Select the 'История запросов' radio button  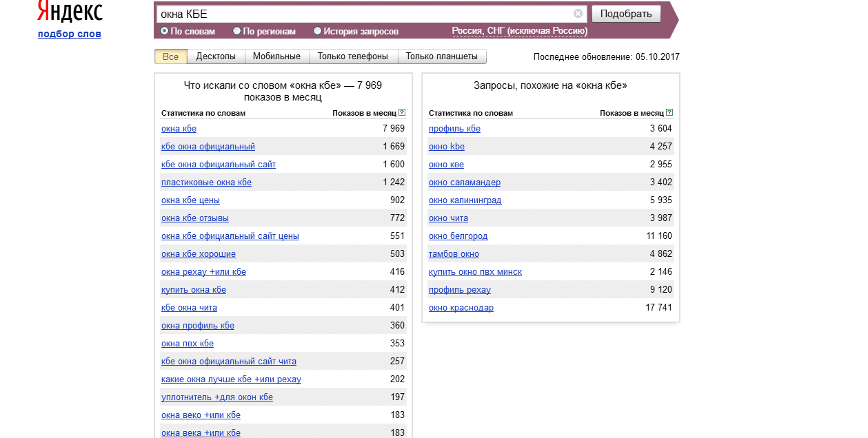317,31
